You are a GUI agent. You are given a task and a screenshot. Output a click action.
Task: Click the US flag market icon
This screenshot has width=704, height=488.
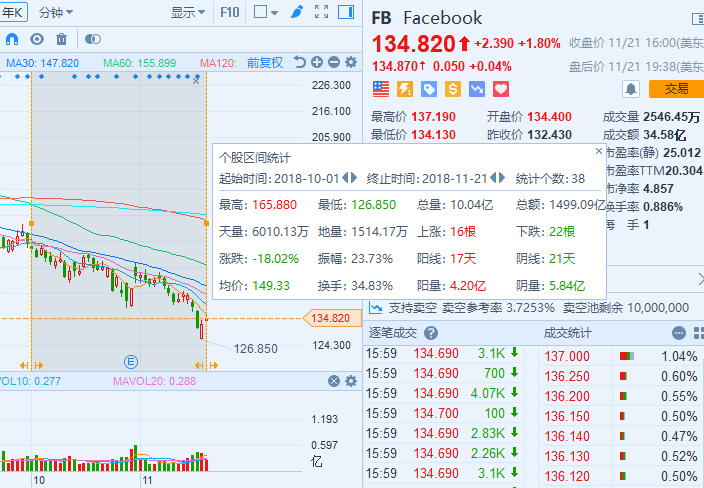(x=381, y=89)
